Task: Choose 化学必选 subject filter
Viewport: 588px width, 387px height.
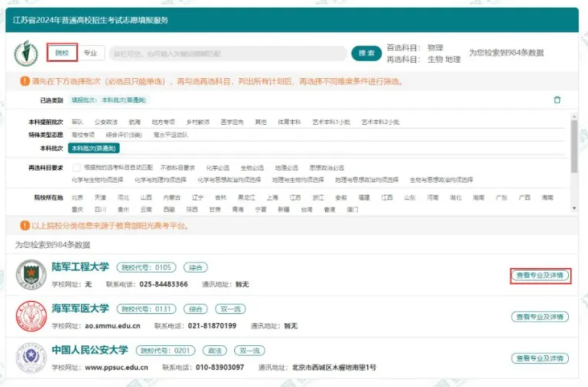Action: click(218, 167)
